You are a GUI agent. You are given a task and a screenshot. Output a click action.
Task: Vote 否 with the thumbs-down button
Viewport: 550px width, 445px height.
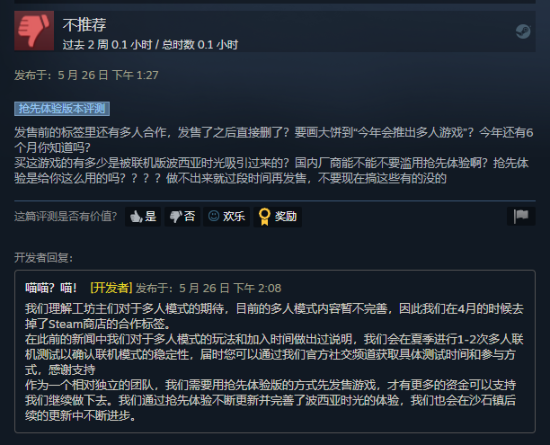[x=182, y=216]
